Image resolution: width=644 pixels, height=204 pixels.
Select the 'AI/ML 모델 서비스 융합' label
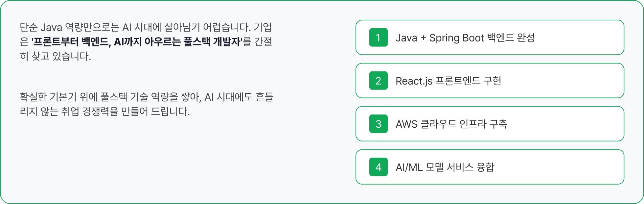[x=445, y=167]
